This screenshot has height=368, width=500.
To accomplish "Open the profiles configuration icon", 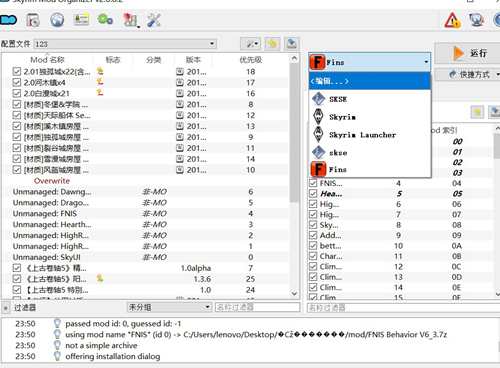I will coord(81,20).
